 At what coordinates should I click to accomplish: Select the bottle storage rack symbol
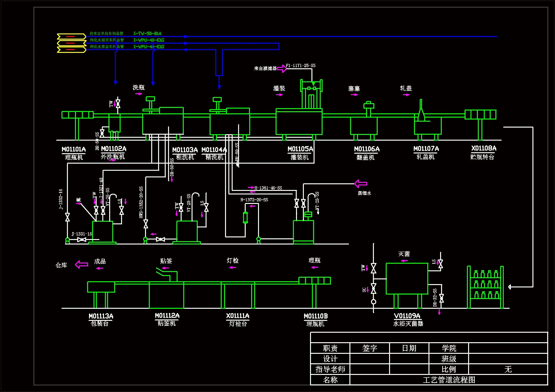[485, 287]
